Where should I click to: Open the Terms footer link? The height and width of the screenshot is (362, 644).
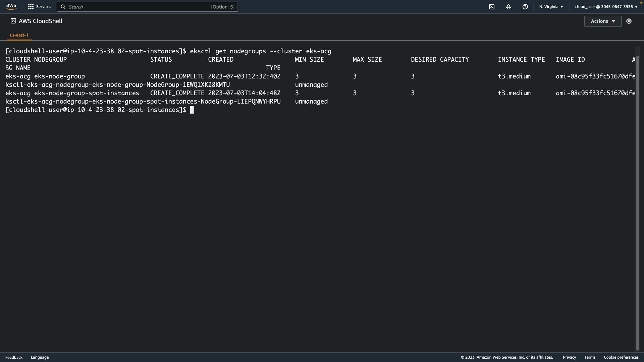590,357
